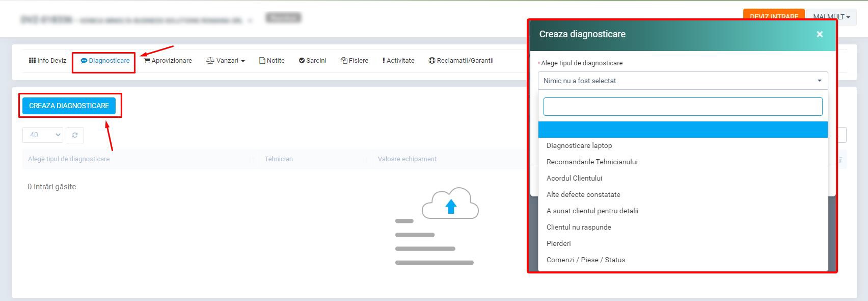Viewport: 868px width, 301px height.
Task: Click the cloud upload icon in empty state
Action: click(450, 204)
